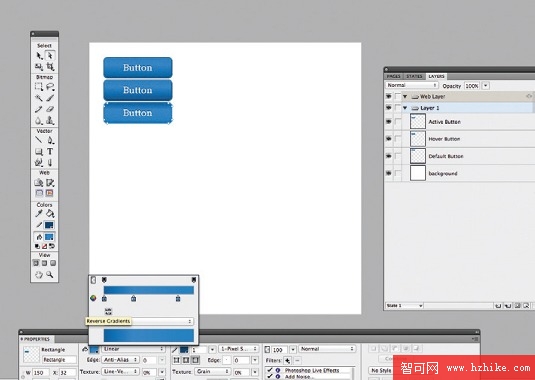Select the Zoom tool
Image resolution: width=535 pixels, height=380 pixels.
coord(50,275)
